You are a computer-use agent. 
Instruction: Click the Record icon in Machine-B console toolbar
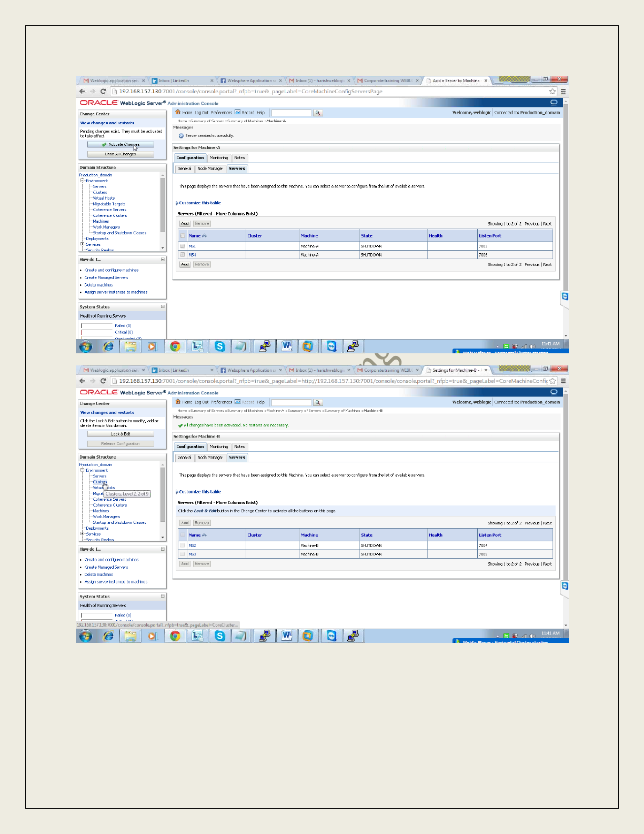point(238,402)
